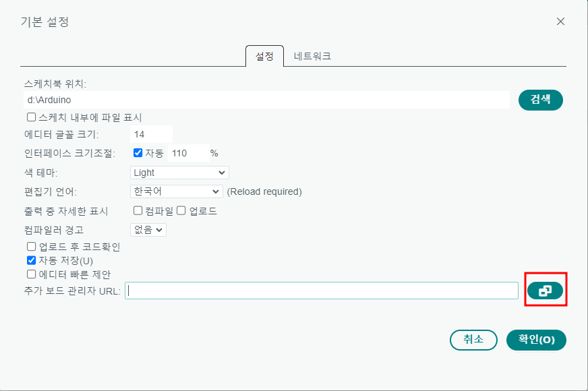Click the 에디터 글꼴 크기 field
Screen dimensions: 588x391
151,134
